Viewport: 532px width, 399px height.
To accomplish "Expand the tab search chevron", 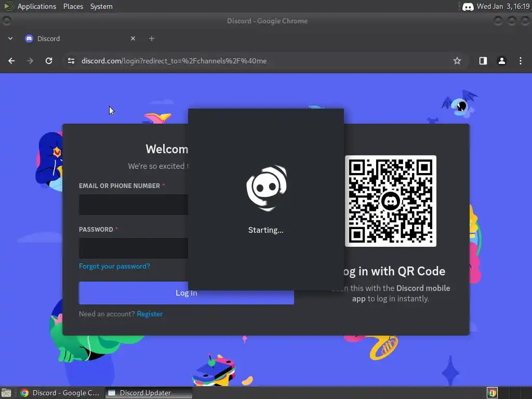I will point(10,38).
